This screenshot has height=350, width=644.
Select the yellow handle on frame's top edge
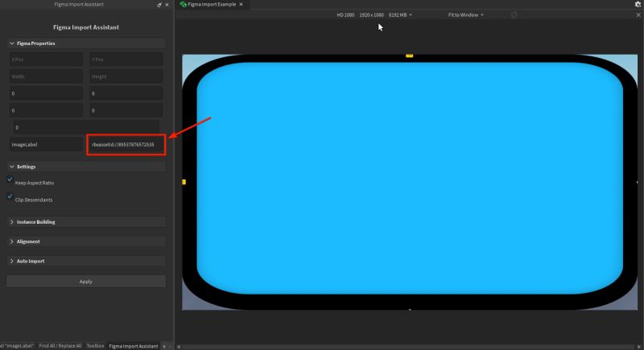coord(409,56)
